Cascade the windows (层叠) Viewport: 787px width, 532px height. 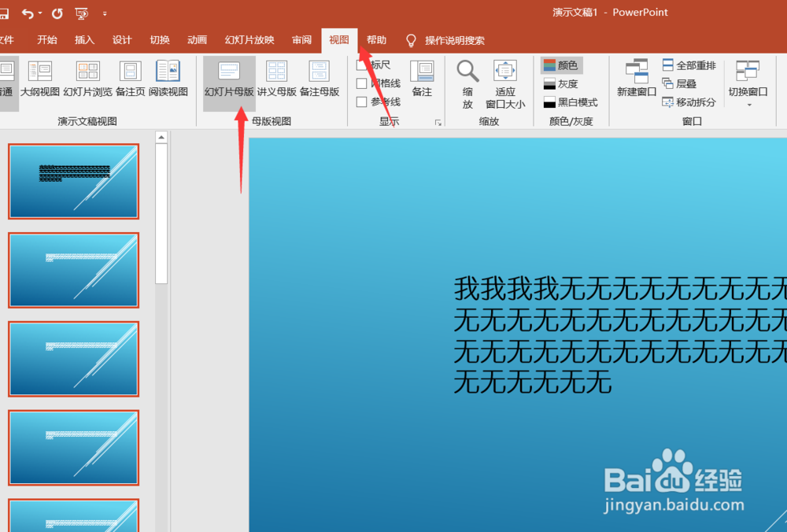(x=680, y=84)
